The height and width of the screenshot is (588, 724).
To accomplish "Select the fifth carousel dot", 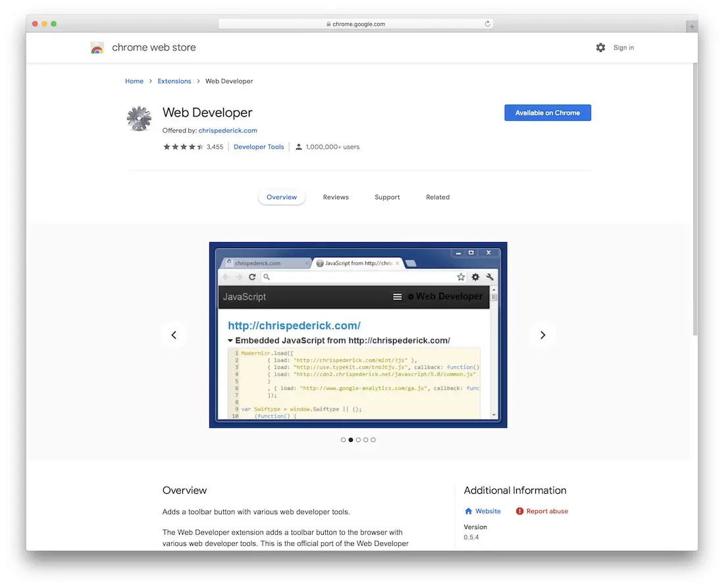I will (373, 440).
